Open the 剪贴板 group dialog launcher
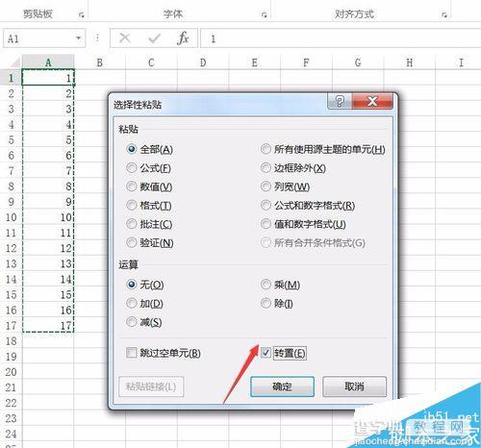 (x=82, y=14)
